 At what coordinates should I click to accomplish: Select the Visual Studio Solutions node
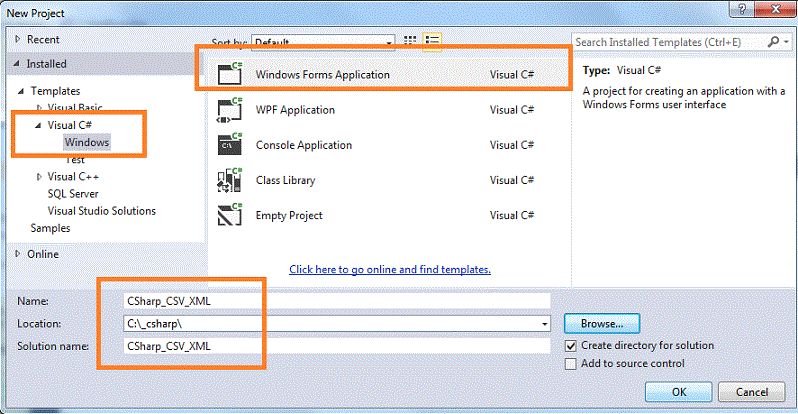(x=102, y=211)
